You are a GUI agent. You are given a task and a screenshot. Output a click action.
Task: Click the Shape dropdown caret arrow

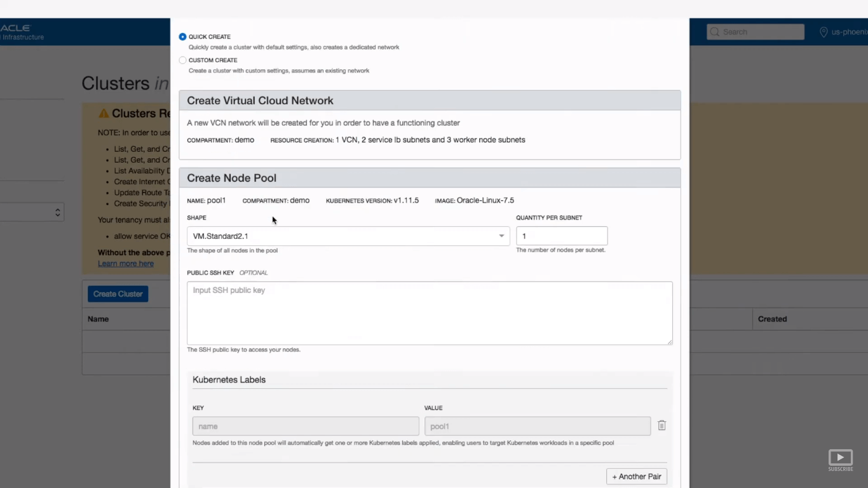501,236
